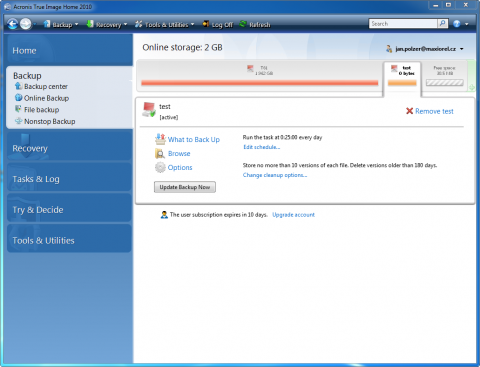
Task: Click the 'Run the task' schedule text
Action: pyautogui.click(x=282, y=137)
